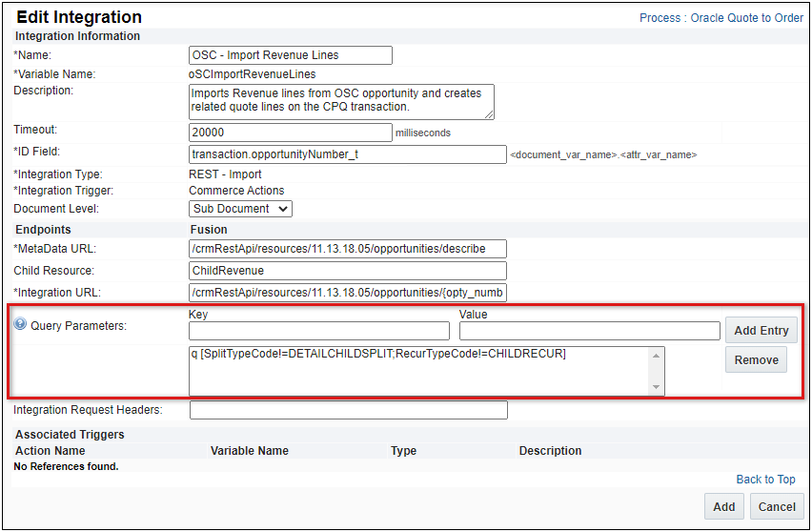Open the Document Level dropdown
The height and width of the screenshot is (532, 812).
click(240, 209)
